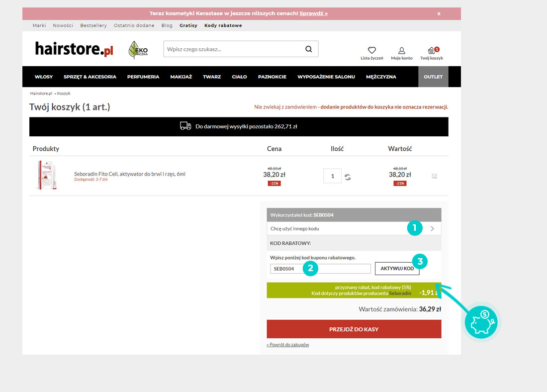Open Gratisy link
Viewport: 547px width, 392px height.
pos(188,25)
